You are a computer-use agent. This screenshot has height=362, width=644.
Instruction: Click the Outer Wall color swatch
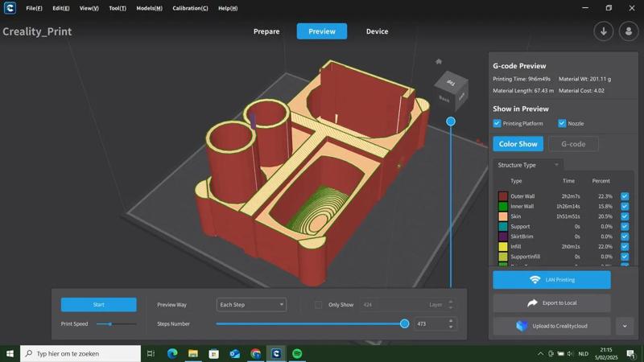pyautogui.click(x=502, y=196)
